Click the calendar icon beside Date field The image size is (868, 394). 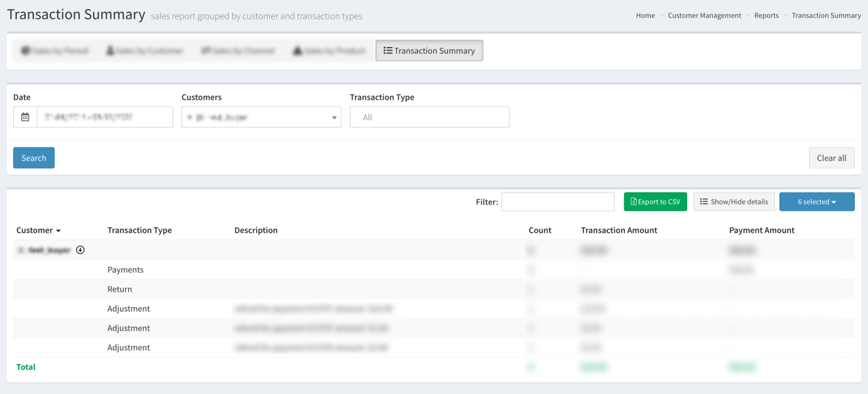coord(25,117)
